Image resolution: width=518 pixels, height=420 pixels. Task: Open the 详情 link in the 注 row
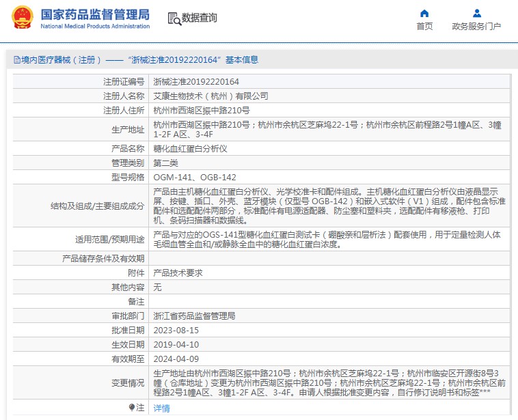tap(161, 408)
